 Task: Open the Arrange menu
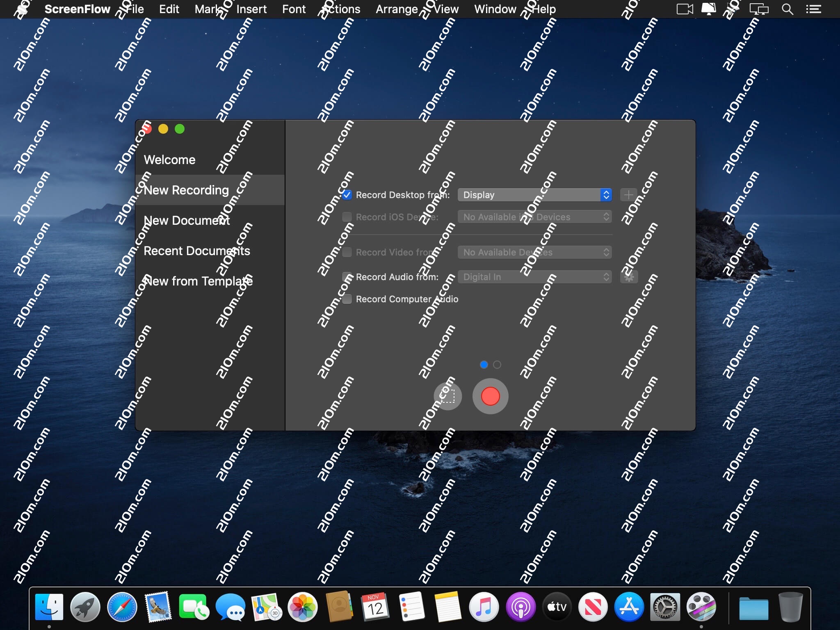tap(397, 9)
